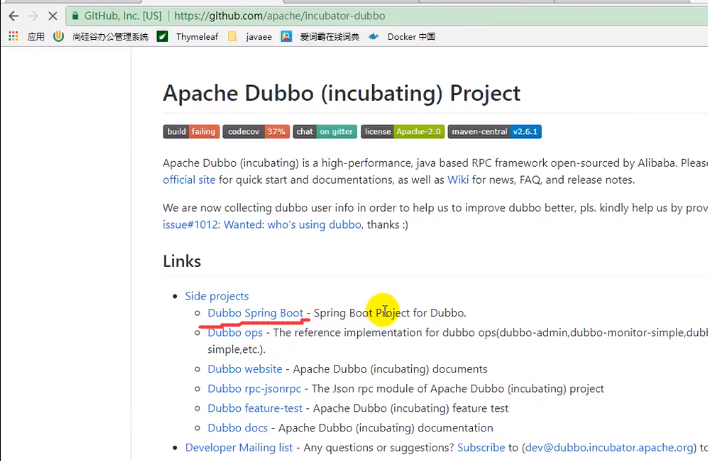Click the github.com URL in address bar
708x461 pixels.
click(279, 16)
